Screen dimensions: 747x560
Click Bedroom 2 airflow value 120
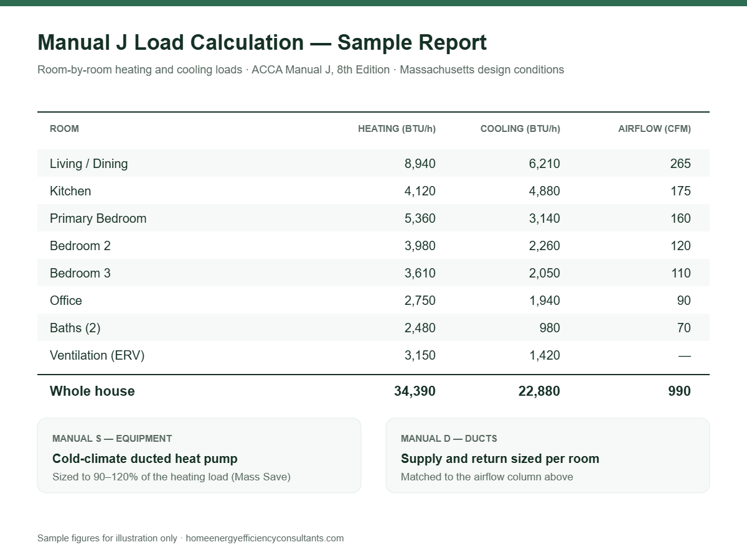pos(680,246)
